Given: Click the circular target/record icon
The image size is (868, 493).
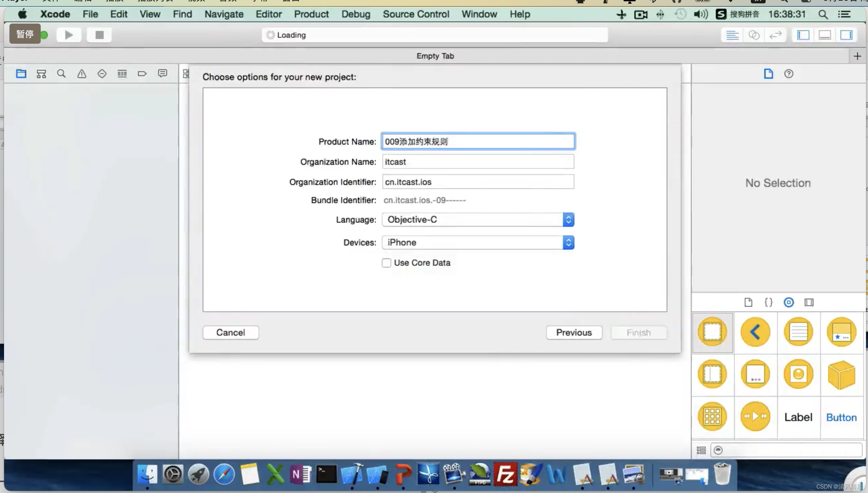Looking at the screenshot, I should (788, 302).
